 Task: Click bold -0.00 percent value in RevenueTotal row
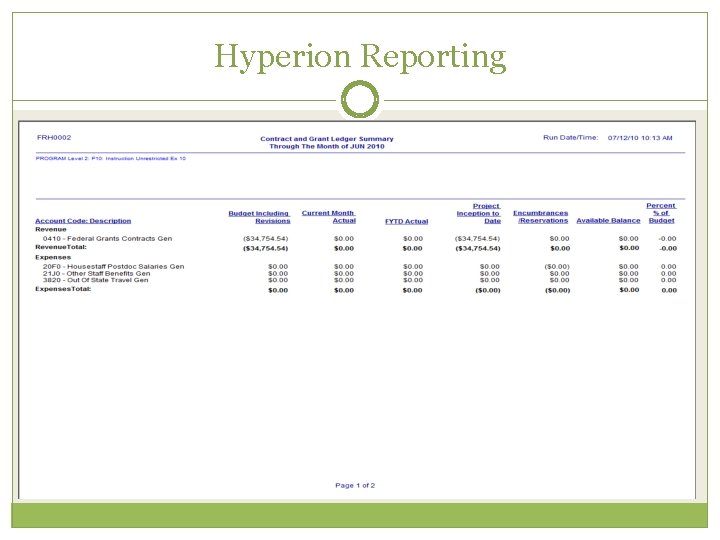click(x=668, y=248)
